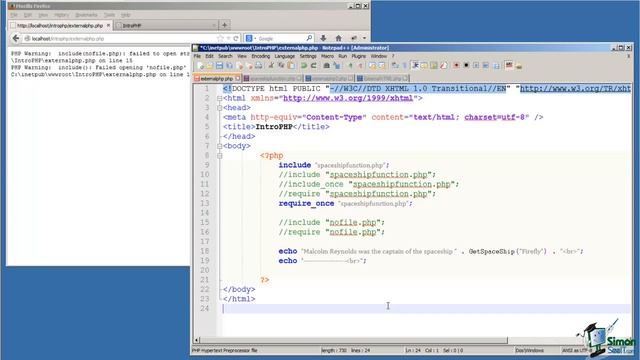Click the Firefox back arrow button
Screen dimensions: 640x360
16,38
